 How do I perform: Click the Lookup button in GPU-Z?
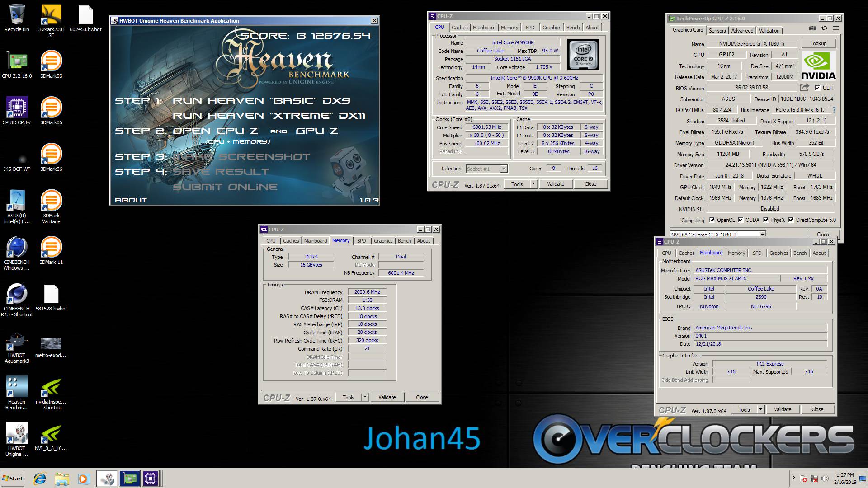tap(818, 43)
